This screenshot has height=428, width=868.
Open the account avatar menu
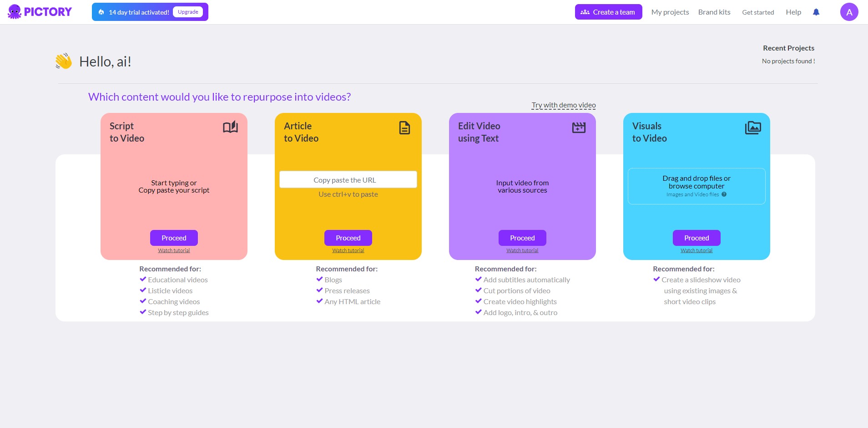(849, 12)
